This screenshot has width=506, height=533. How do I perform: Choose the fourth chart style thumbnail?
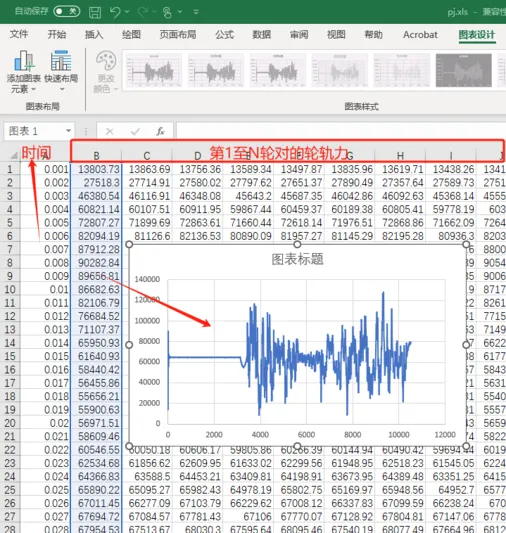pyautogui.click(x=339, y=70)
